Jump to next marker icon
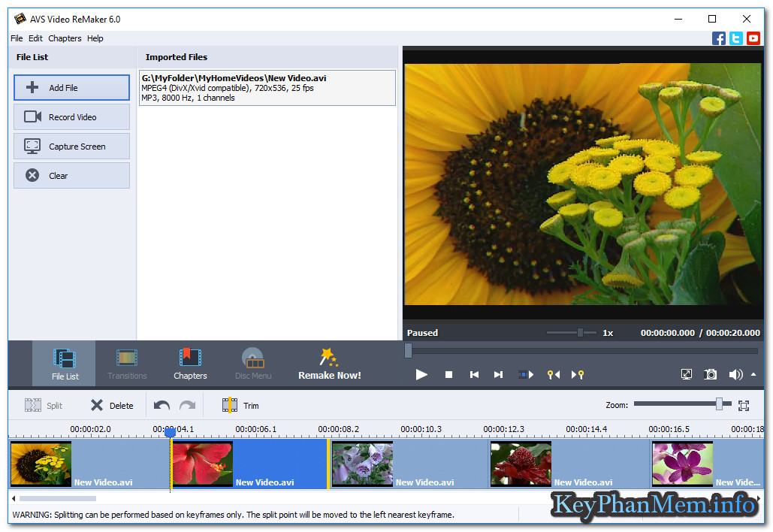The height and width of the screenshot is (532, 773). [578, 375]
